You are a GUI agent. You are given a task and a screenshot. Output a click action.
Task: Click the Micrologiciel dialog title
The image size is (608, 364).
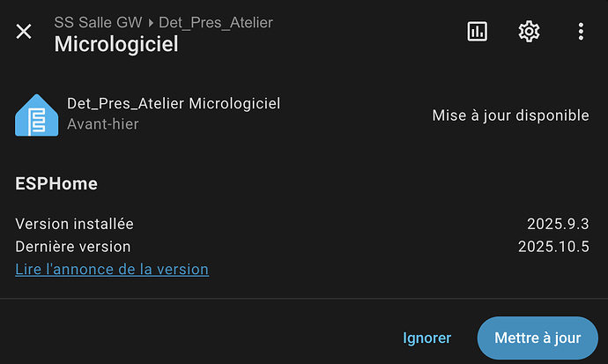116,43
